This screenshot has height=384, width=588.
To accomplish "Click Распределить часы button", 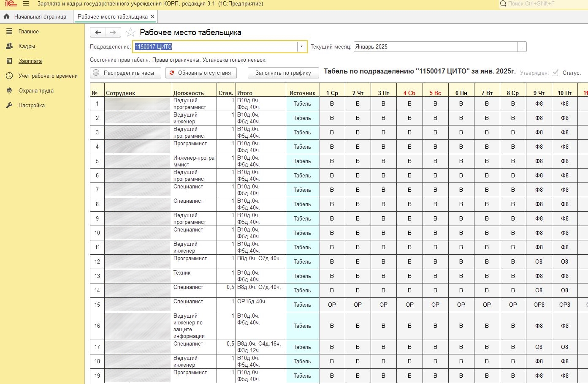I will pos(125,73).
